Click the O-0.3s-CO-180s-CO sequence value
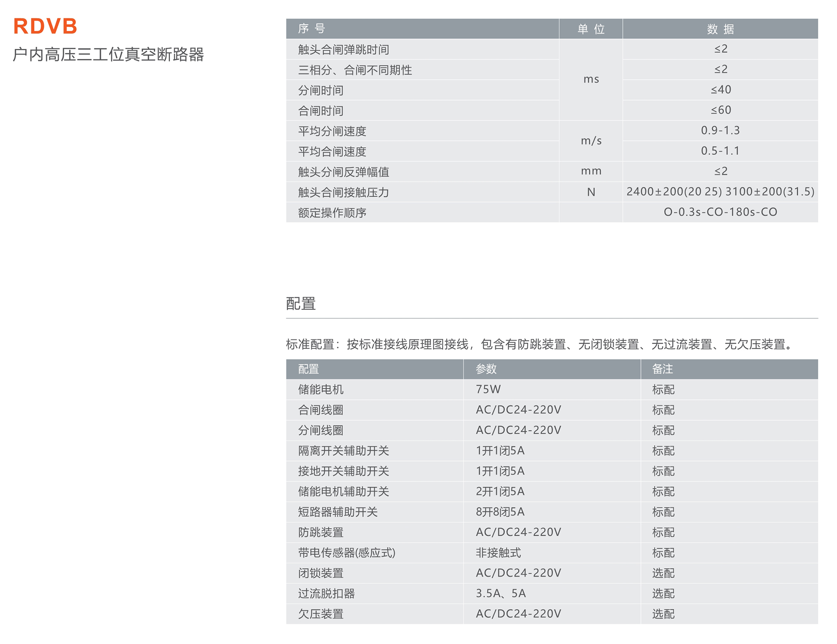 point(720,212)
